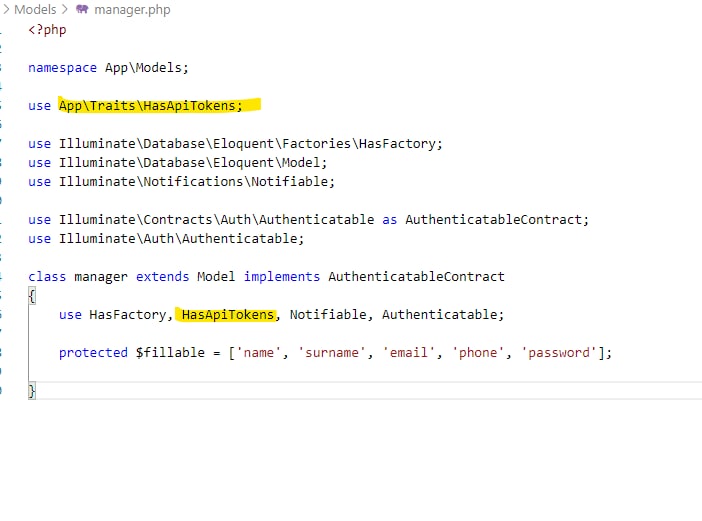Screen dimensions: 702x521
Task: Click the 'protected' keyword
Action: [x=93, y=353]
